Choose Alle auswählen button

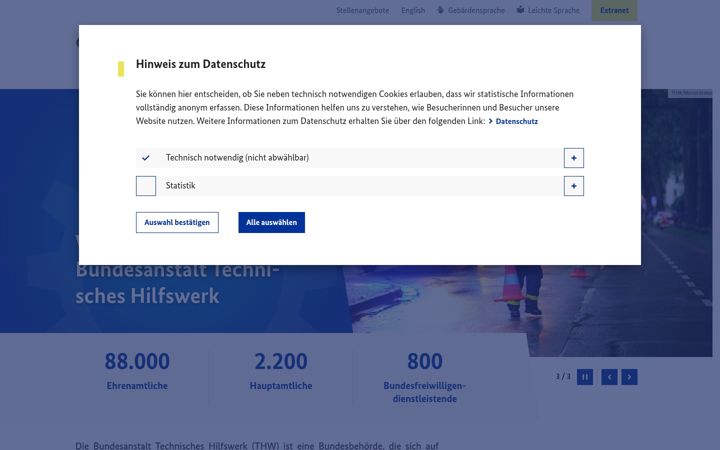pos(271,222)
